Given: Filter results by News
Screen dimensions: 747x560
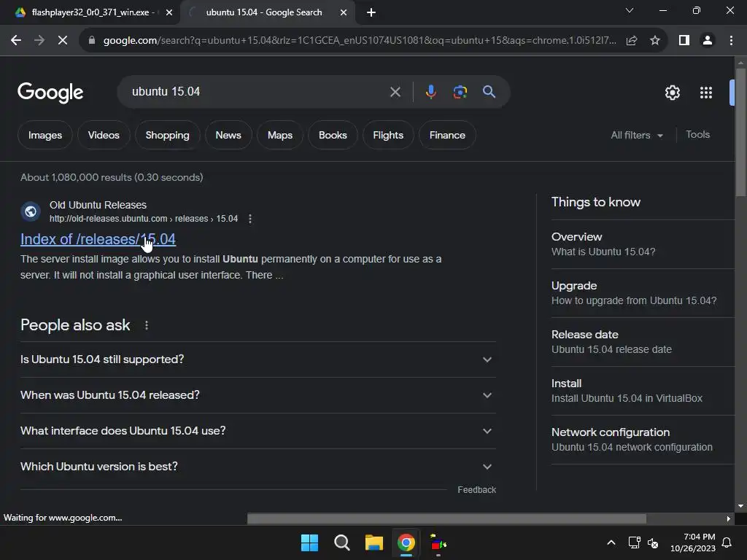Looking at the screenshot, I should pos(228,135).
